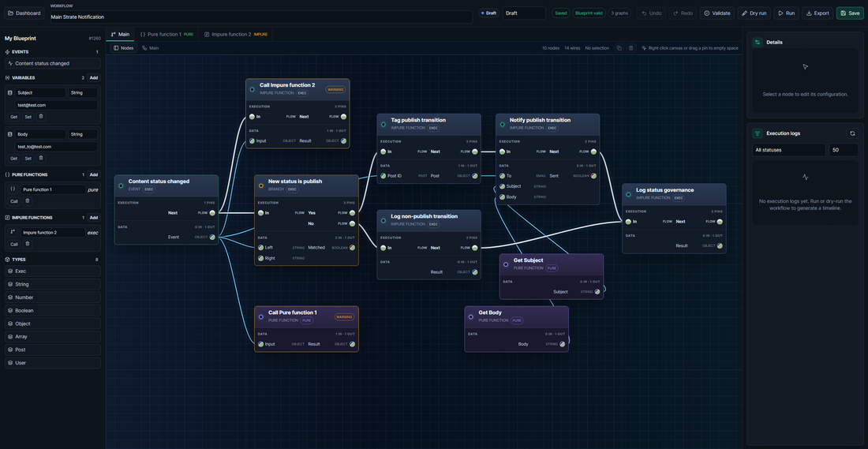
Task: Switch canvas view to Main graph
Action: tap(151, 48)
